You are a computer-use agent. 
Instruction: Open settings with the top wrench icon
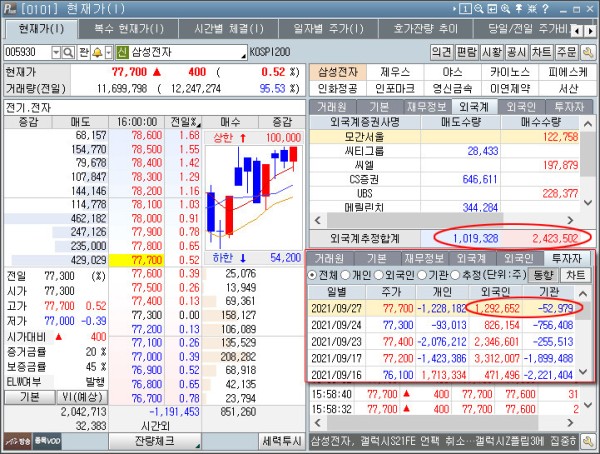click(587, 52)
